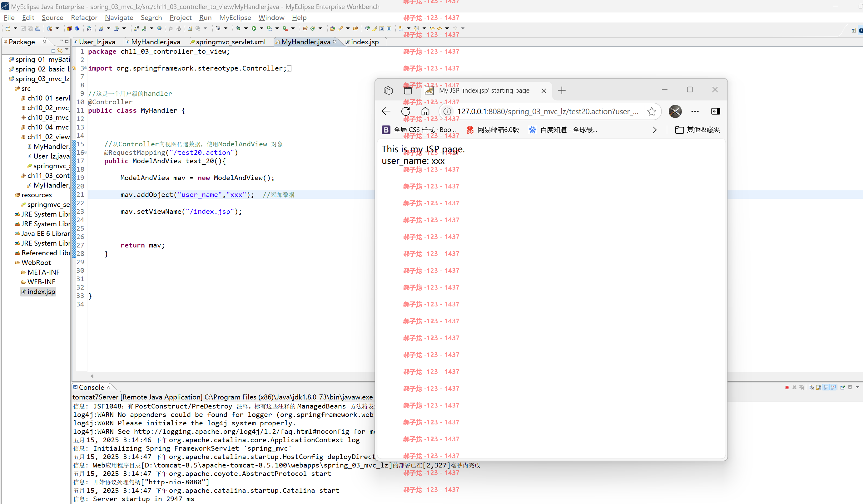Click the Debug bug icon in toolbar
This screenshot has height=504, width=863.
point(238,28)
